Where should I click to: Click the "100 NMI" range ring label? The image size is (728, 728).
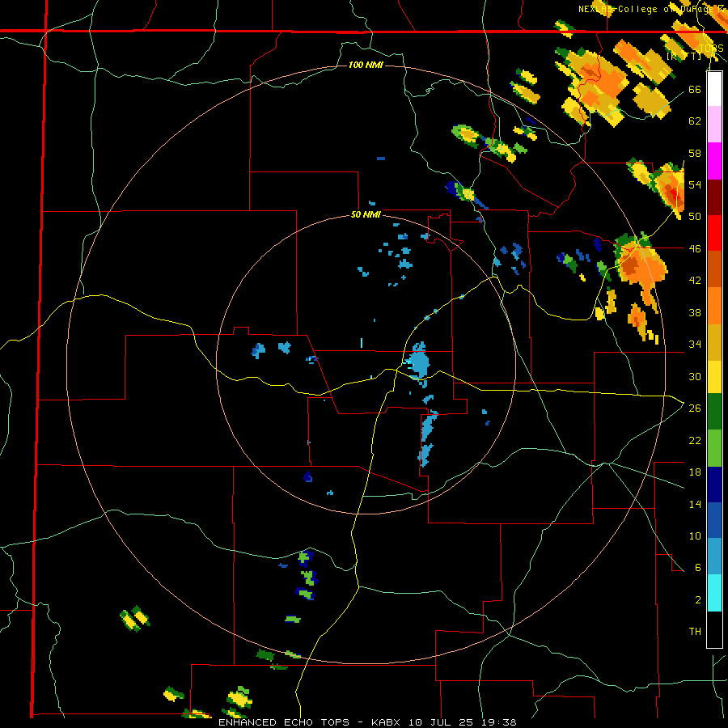click(x=366, y=65)
